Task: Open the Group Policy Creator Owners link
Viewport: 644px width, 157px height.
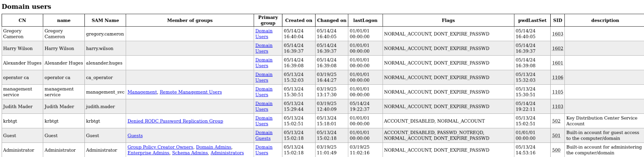Action: point(160,147)
